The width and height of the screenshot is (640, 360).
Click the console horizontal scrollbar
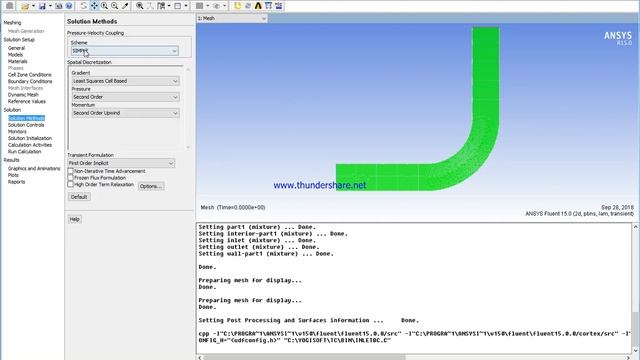click(x=413, y=357)
